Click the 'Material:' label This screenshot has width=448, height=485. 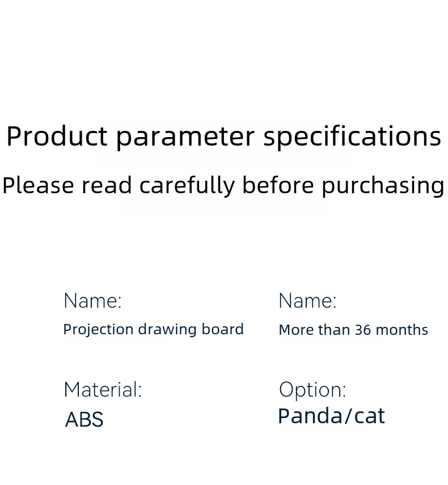click(x=103, y=389)
